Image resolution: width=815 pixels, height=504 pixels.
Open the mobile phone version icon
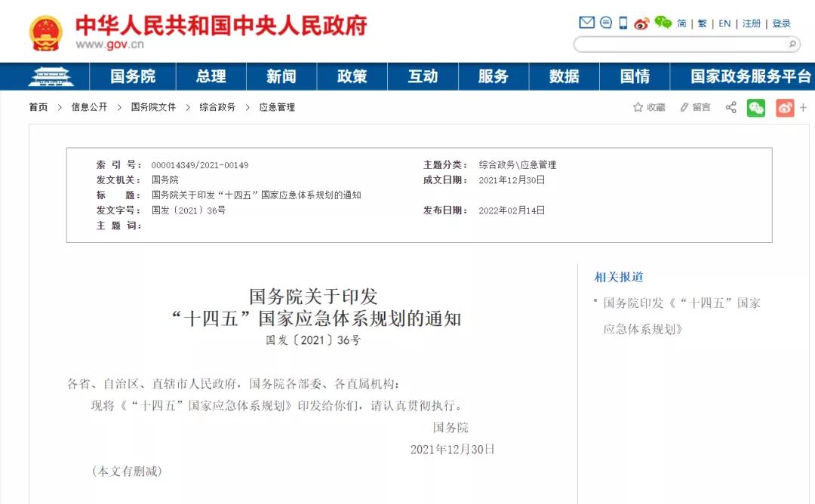click(623, 23)
